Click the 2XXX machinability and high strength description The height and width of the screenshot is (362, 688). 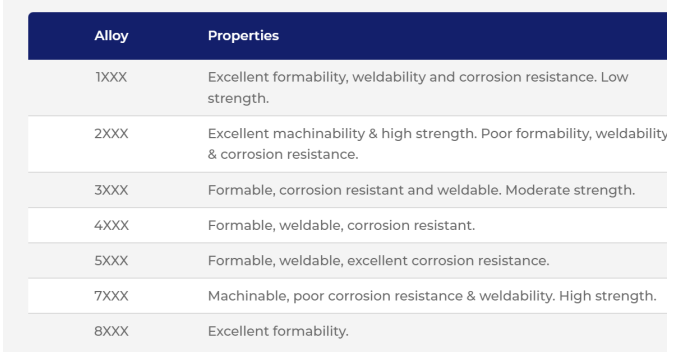tap(437, 144)
